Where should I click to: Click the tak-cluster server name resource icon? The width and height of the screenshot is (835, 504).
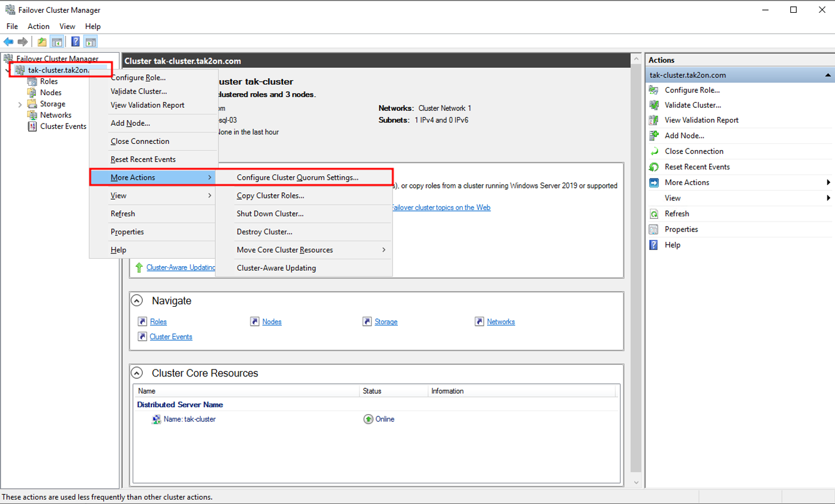coord(156,419)
